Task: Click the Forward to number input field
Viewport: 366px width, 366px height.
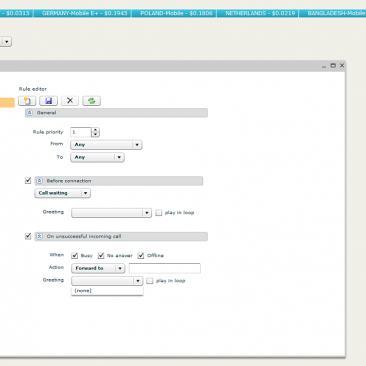Action: pos(165,268)
